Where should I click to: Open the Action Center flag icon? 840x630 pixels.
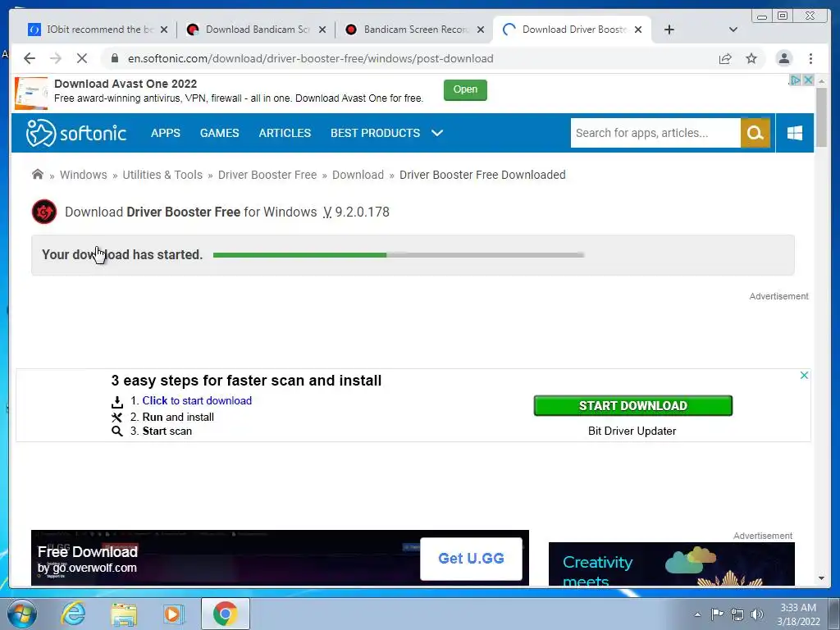pyautogui.click(x=717, y=614)
